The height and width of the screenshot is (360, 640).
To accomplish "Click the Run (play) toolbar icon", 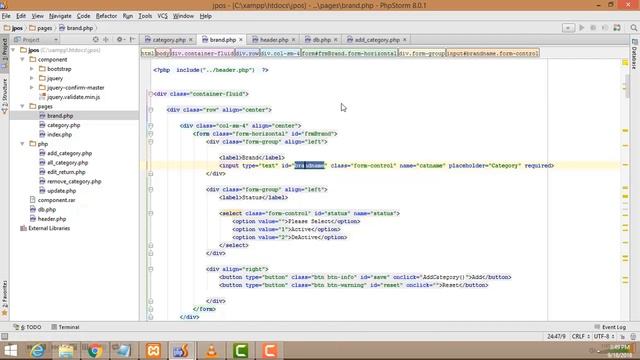I will [582, 28].
